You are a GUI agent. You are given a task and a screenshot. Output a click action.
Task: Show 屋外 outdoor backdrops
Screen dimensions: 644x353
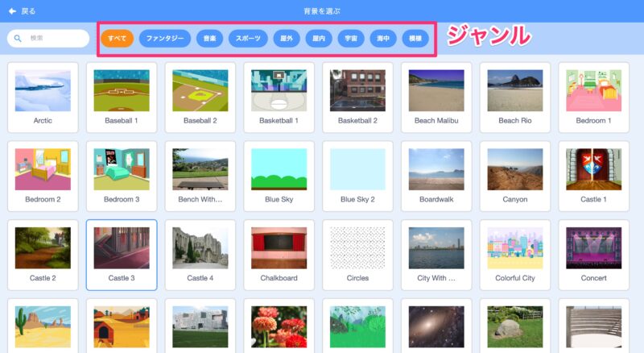[286, 38]
